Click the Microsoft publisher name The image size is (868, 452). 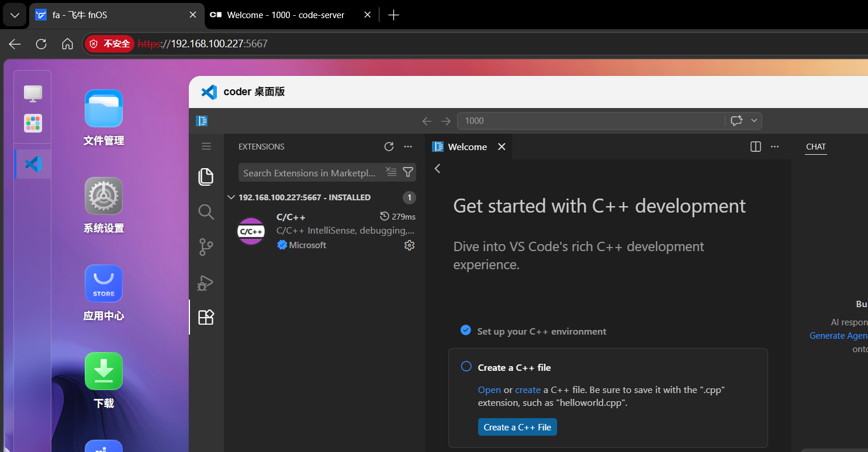(x=307, y=245)
